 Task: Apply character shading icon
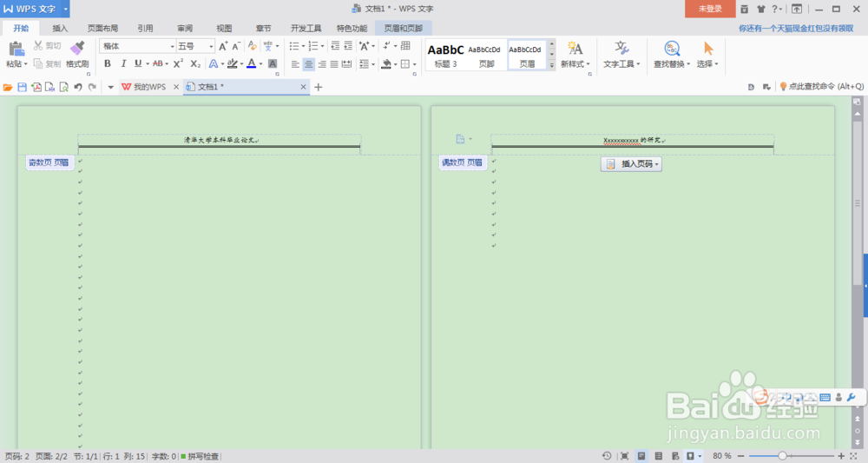pyautogui.click(x=273, y=63)
